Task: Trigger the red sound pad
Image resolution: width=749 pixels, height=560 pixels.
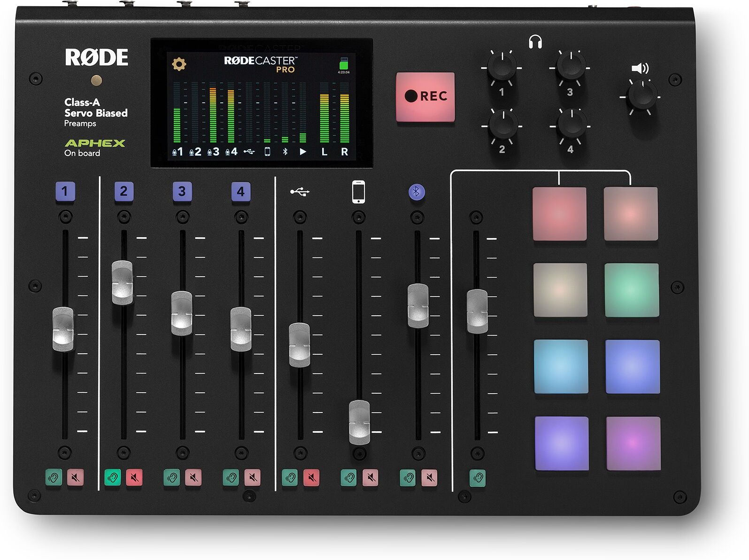Action: point(559,214)
